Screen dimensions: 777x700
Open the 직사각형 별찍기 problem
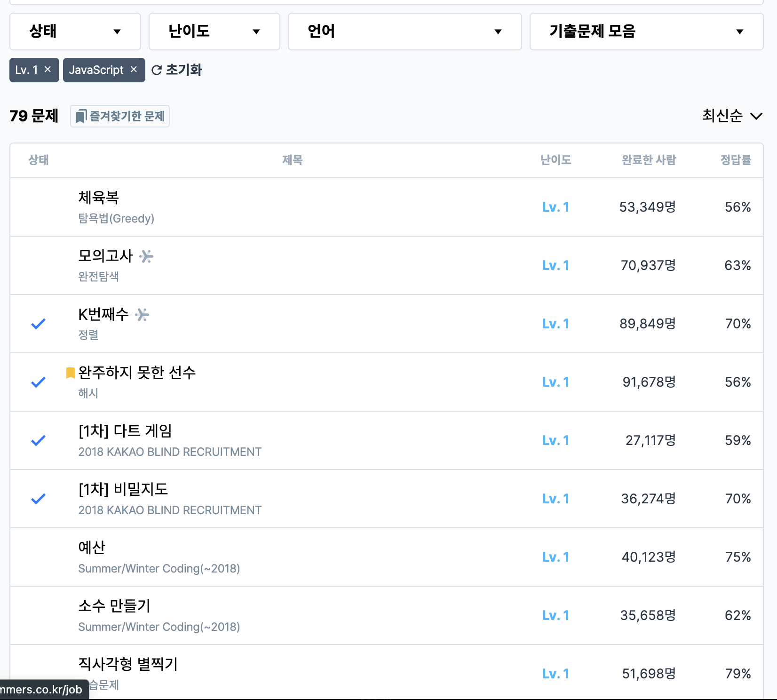coord(128,664)
